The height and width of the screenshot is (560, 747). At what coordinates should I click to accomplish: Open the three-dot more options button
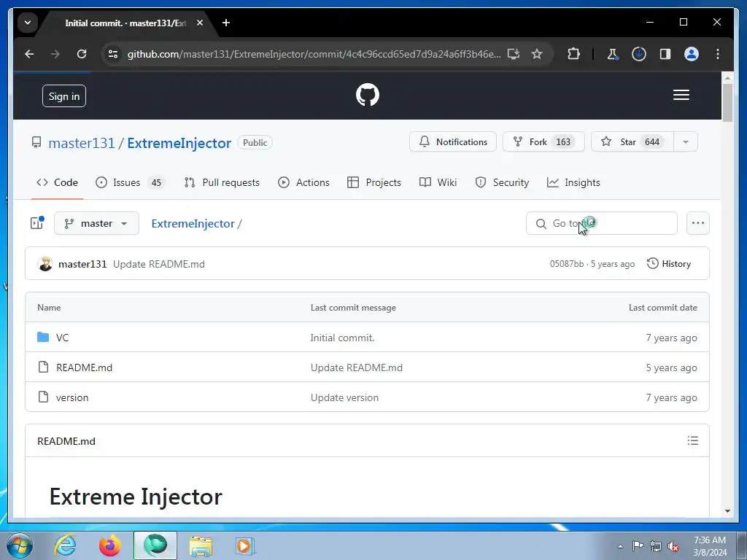[x=698, y=223]
